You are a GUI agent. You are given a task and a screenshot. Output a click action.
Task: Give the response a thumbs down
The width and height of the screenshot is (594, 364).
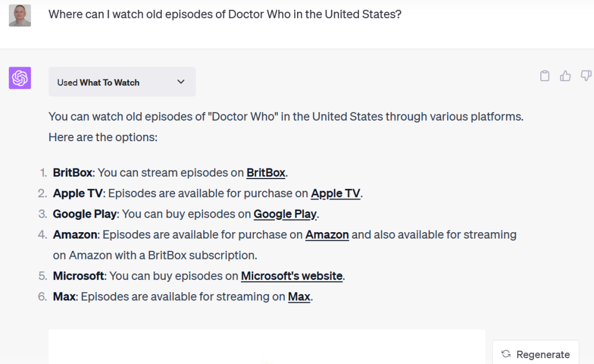click(586, 76)
